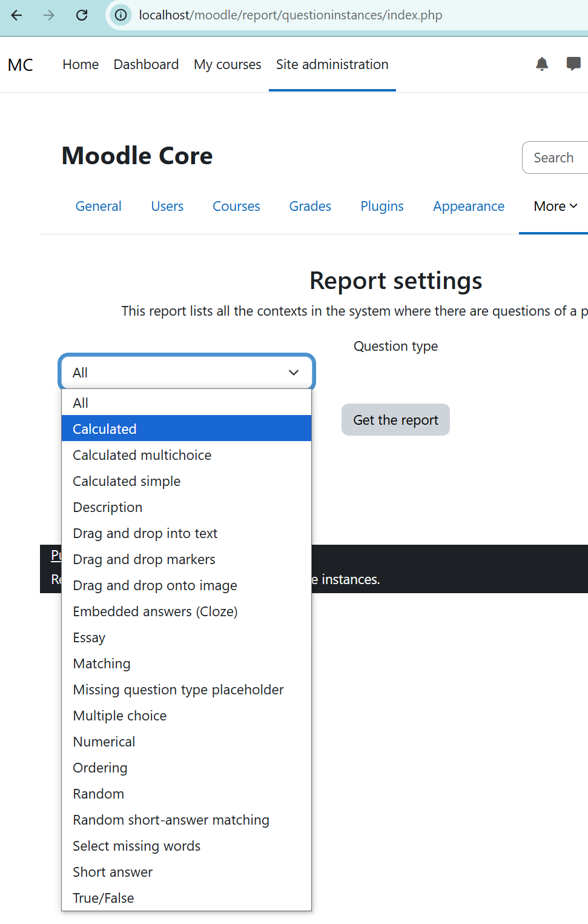Image resolution: width=588 pixels, height=924 pixels.
Task: Choose Numerical question type option
Action: 187,741
